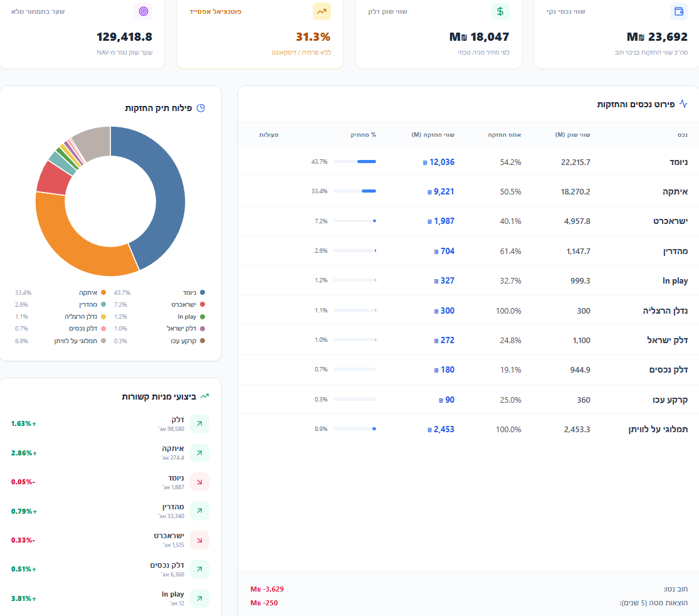Click the green In play legend dot
The image size is (699, 616).
pos(202,317)
